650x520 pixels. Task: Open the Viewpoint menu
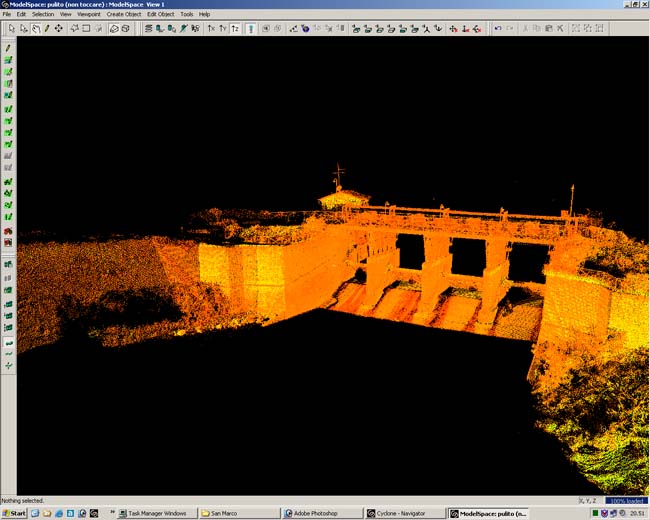pos(88,14)
